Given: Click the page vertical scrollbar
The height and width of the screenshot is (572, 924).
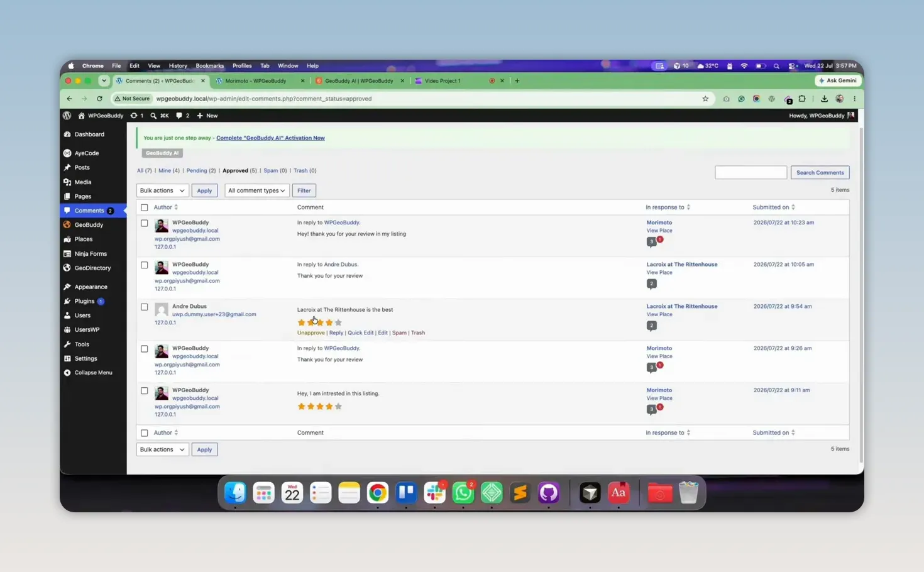Looking at the screenshot, I should pyautogui.click(x=861, y=295).
